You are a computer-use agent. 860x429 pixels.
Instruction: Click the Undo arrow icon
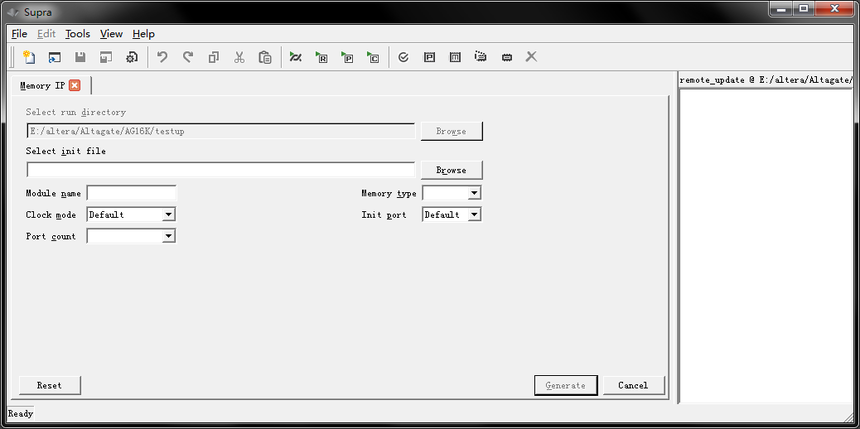[x=162, y=57]
